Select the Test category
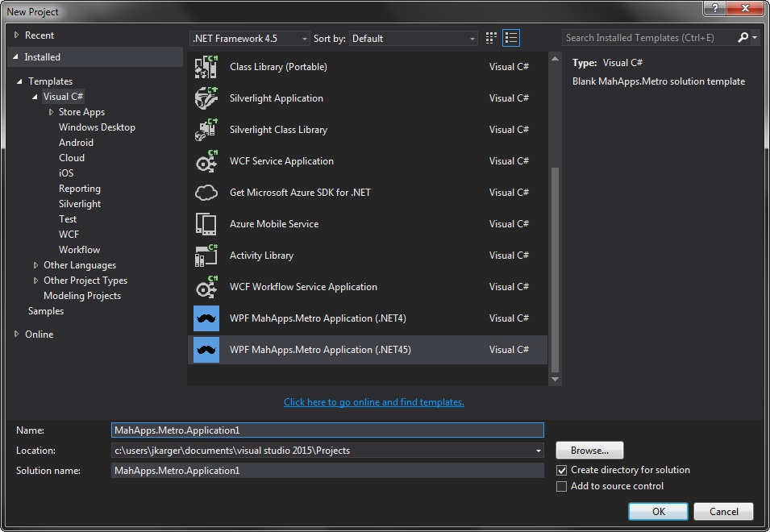Viewport: 770px width, 532px height. (x=68, y=219)
